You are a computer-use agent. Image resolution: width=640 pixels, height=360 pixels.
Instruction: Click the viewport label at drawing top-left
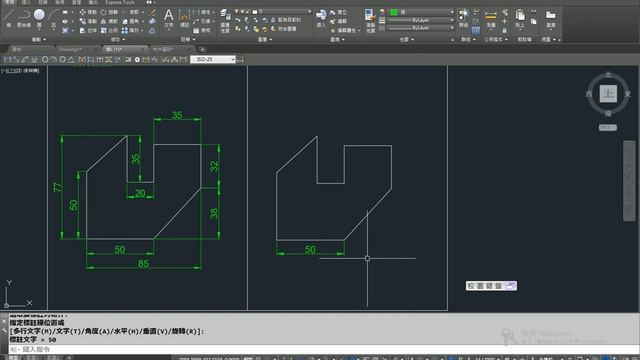click(x=21, y=71)
